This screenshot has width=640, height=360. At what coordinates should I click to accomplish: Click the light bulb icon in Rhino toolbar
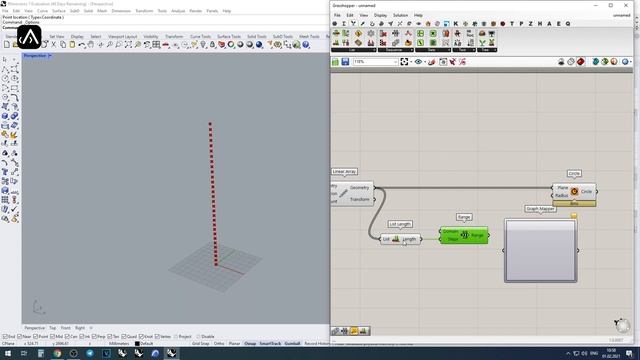click(x=203, y=44)
